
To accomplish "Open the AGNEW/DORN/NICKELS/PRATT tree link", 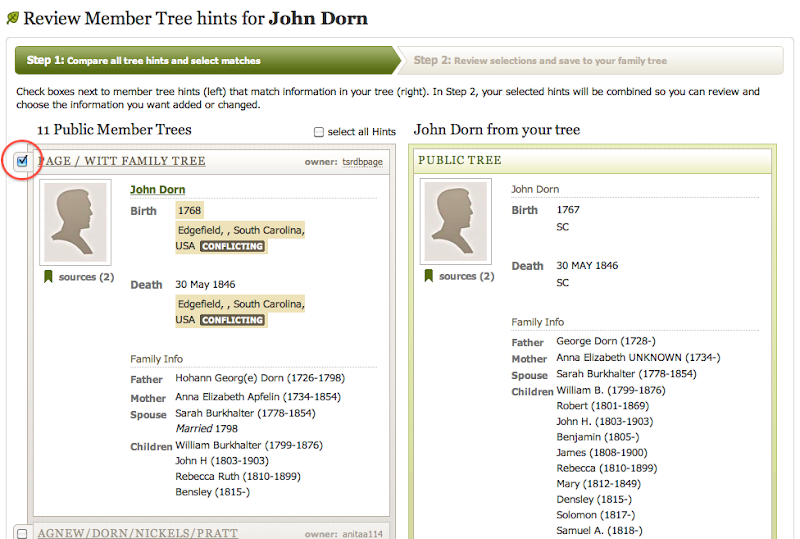I will (138, 533).
